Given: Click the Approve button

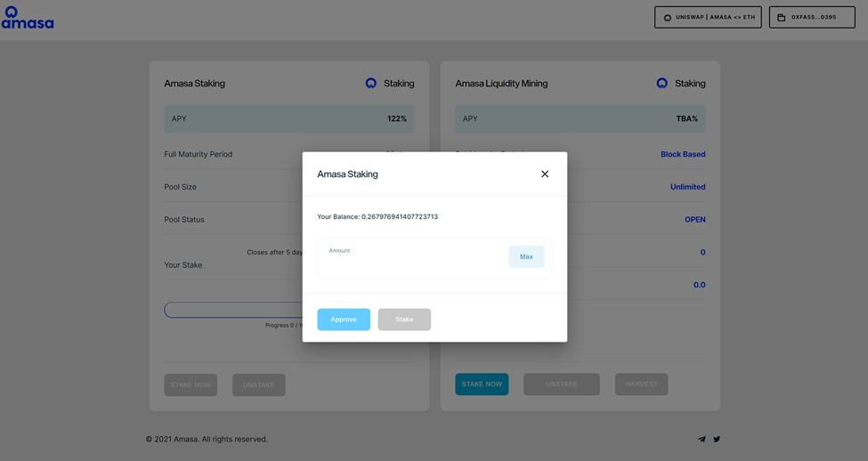Looking at the screenshot, I should click(x=344, y=319).
